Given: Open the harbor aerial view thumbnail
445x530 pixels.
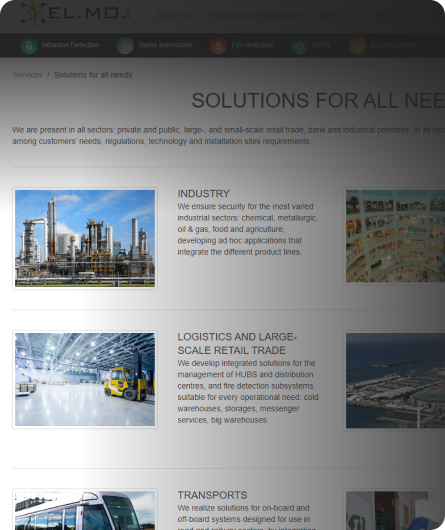Looking at the screenshot, I should pyautogui.click(x=395, y=381).
